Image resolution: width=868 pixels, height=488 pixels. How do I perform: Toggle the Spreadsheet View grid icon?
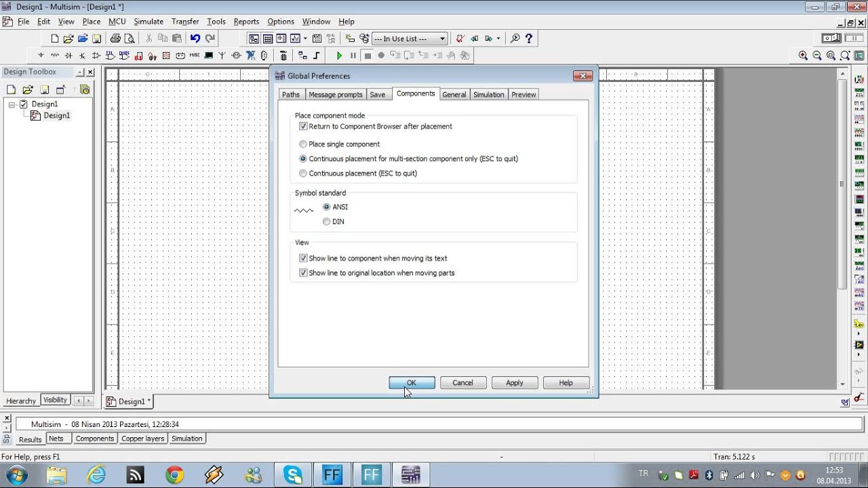pos(268,39)
